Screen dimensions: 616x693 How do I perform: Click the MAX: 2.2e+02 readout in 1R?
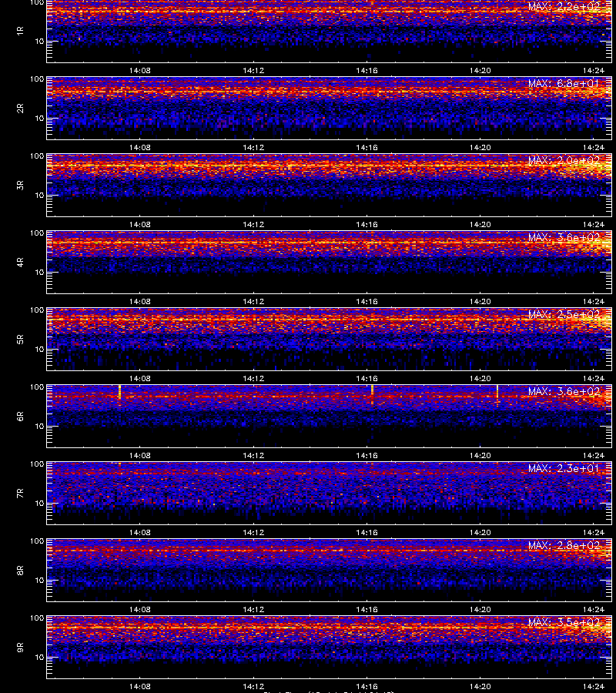tap(564, 7)
